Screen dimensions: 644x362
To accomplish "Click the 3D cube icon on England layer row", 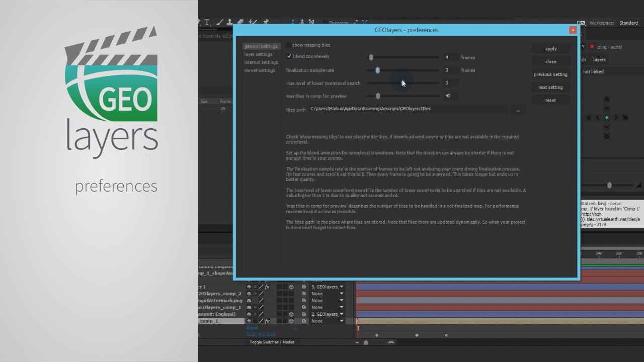I will tap(291, 314).
